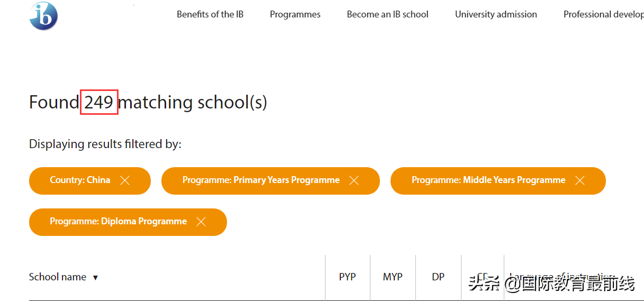644x301 pixels.
Task: Click the DP column header
Action: (438, 277)
